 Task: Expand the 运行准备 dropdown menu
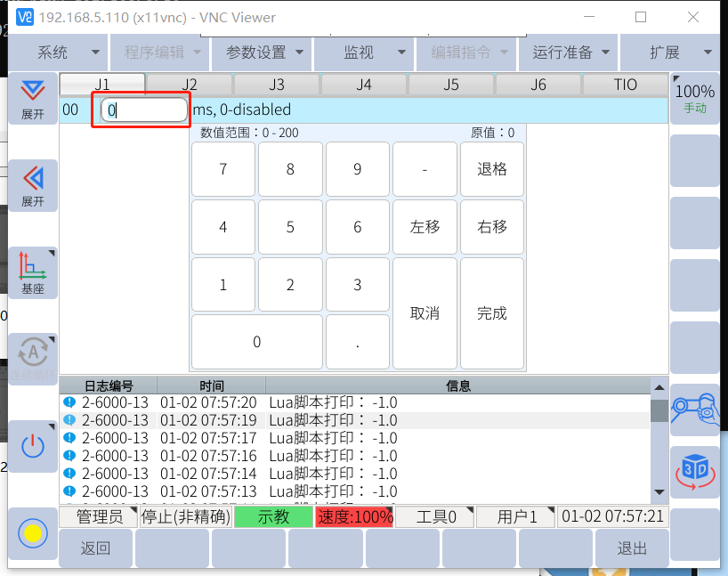pos(570,53)
